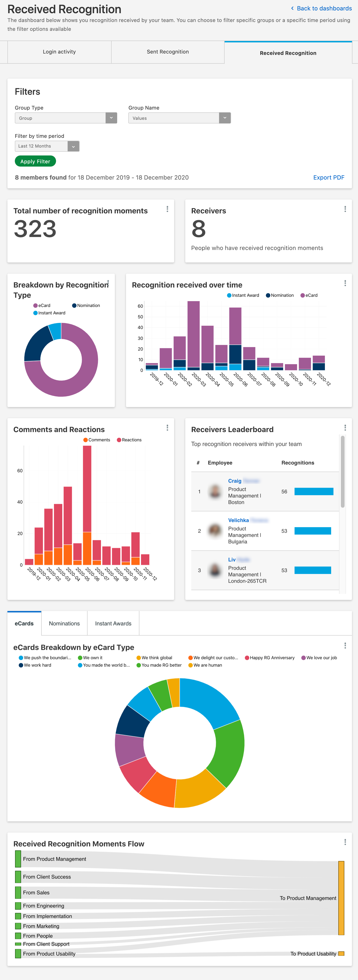
Task: Toggle Instant Award series in time chart legend
Action: [243, 295]
